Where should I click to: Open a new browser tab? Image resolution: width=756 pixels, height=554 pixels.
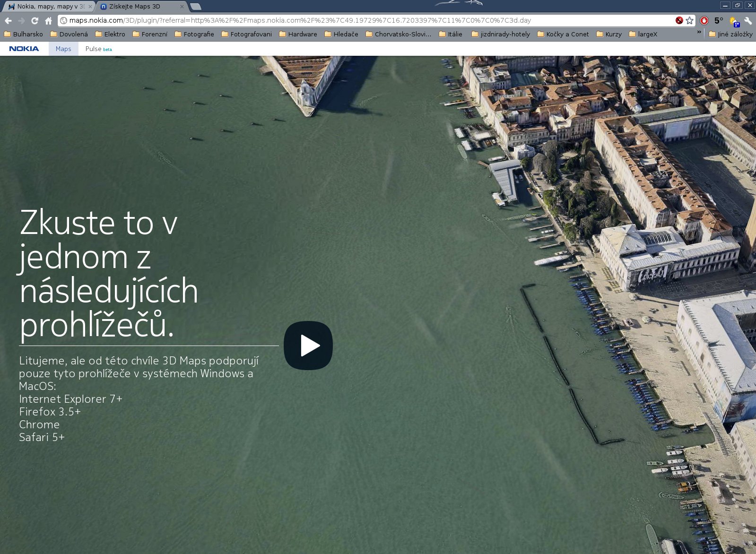(x=196, y=7)
